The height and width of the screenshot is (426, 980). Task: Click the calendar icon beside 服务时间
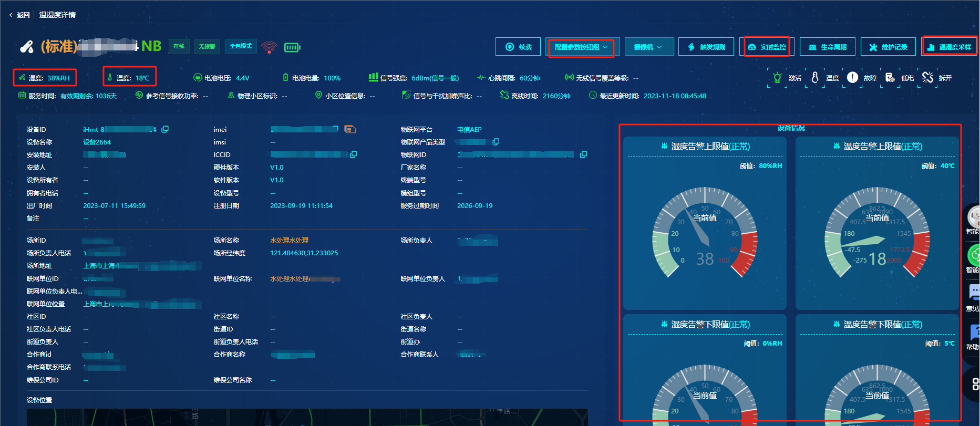pos(22,95)
